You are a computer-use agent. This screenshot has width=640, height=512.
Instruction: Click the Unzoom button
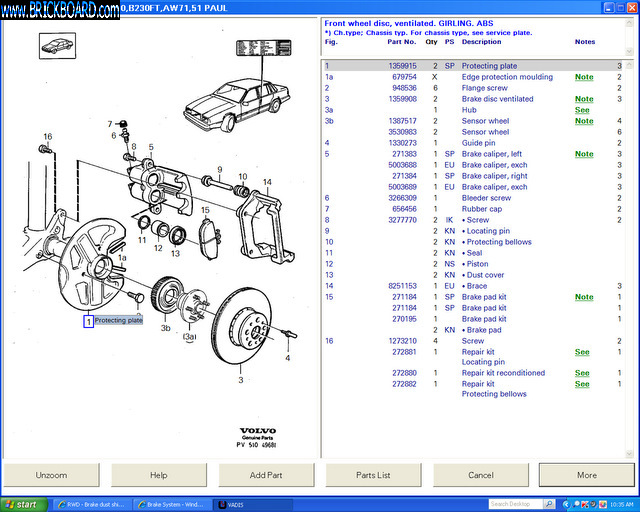pos(51,475)
